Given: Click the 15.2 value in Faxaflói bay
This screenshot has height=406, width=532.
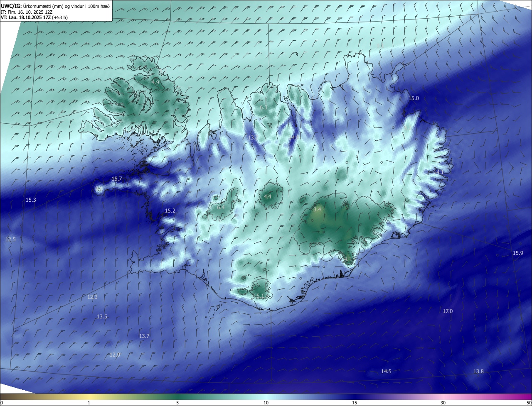Looking at the screenshot, I should point(170,211).
